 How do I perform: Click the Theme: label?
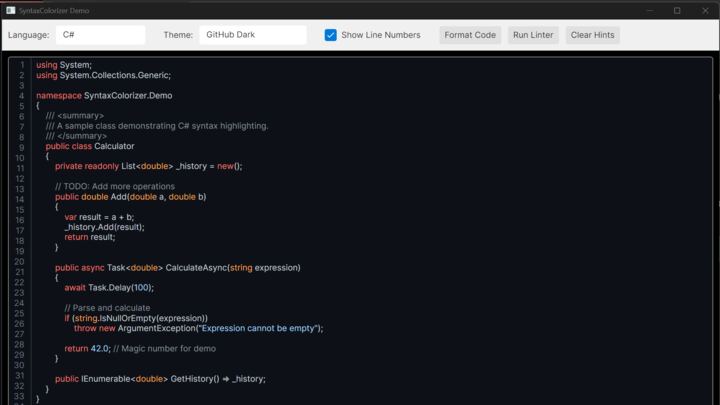tap(178, 35)
